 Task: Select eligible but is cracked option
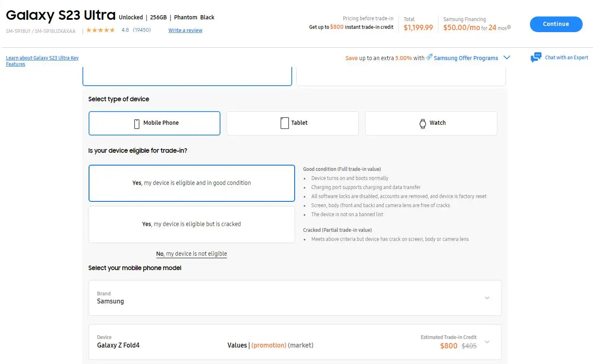click(x=192, y=224)
